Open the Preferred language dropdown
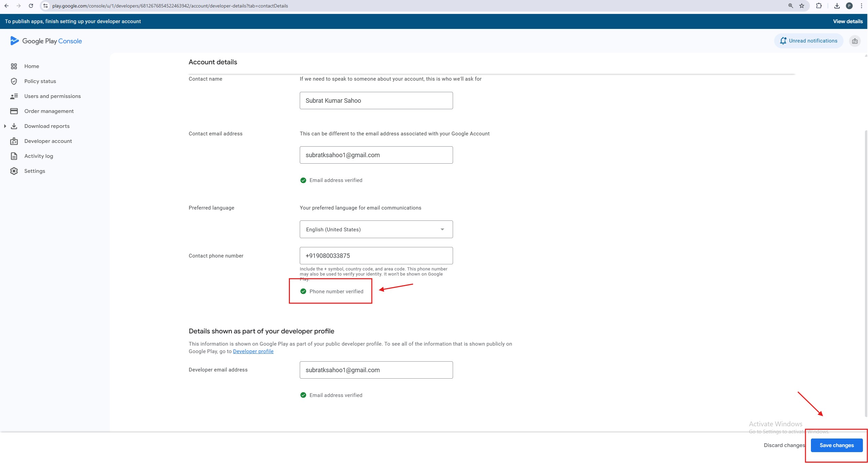Viewport: 868px width, 463px height. (376, 229)
